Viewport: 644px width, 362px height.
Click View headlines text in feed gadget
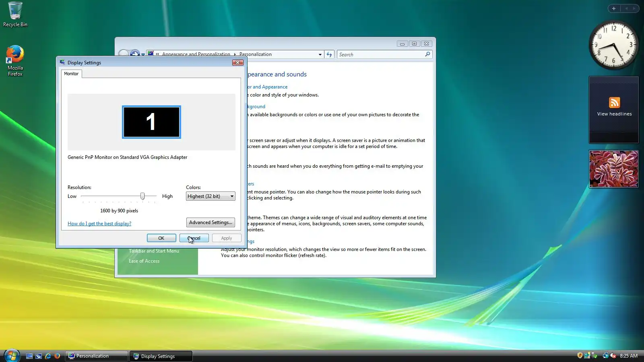pos(614,114)
